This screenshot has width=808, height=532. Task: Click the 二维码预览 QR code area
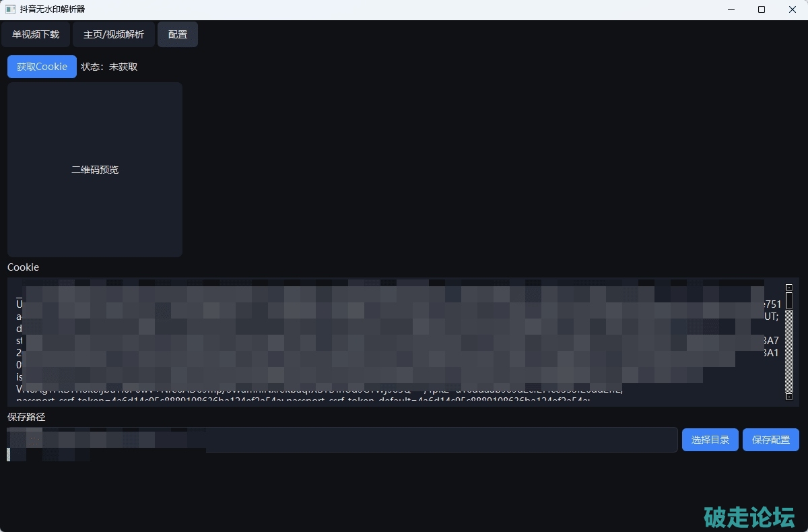pyautogui.click(x=95, y=170)
